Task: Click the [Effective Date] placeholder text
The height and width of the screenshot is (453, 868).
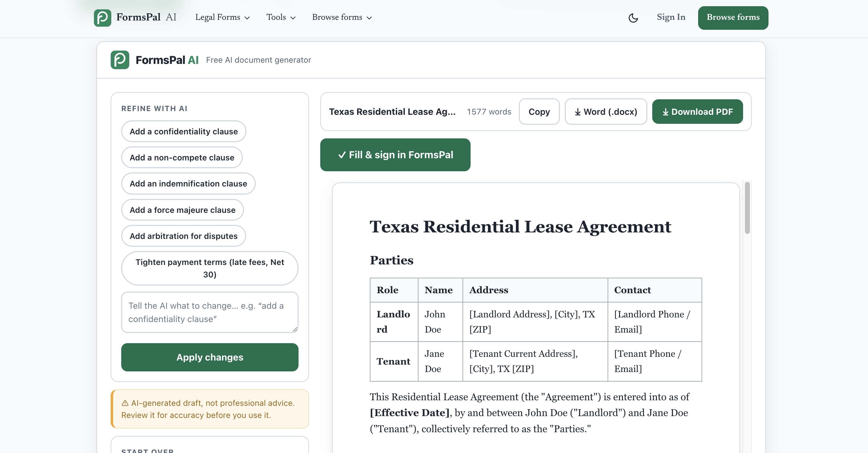Action: [x=410, y=413]
